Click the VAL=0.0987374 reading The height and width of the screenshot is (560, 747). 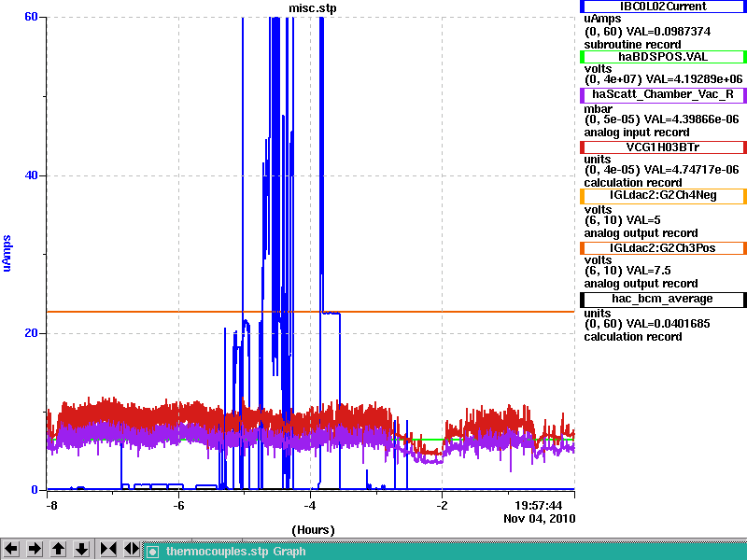(x=668, y=32)
